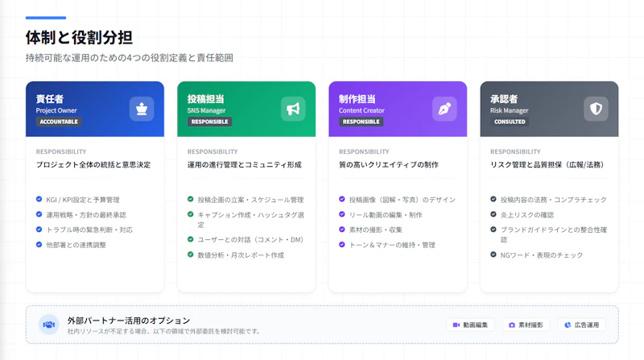
Task: Click the handshake icon beside 外部パートナー活用のオプション
Action: pyautogui.click(x=49, y=325)
